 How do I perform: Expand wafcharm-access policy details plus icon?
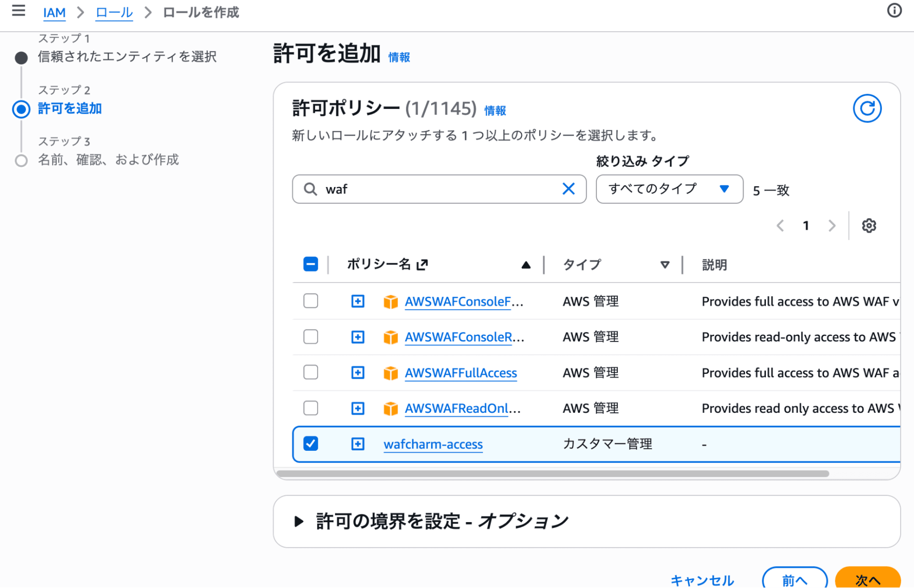[358, 444]
